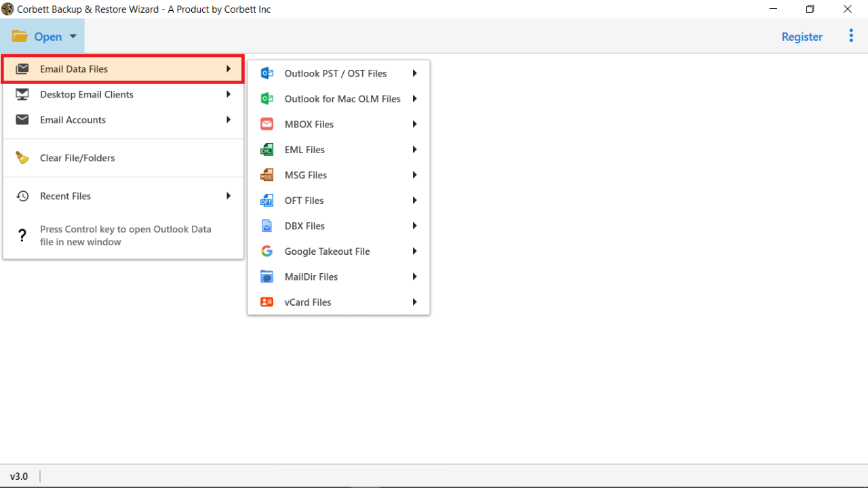
Task: Expand the Desktop Email Clients submenu
Action: (x=228, y=94)
